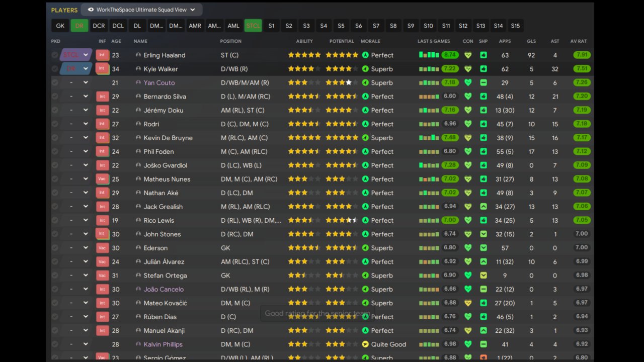Click the Int badge on Phil Foden's row

coord(102,151)
